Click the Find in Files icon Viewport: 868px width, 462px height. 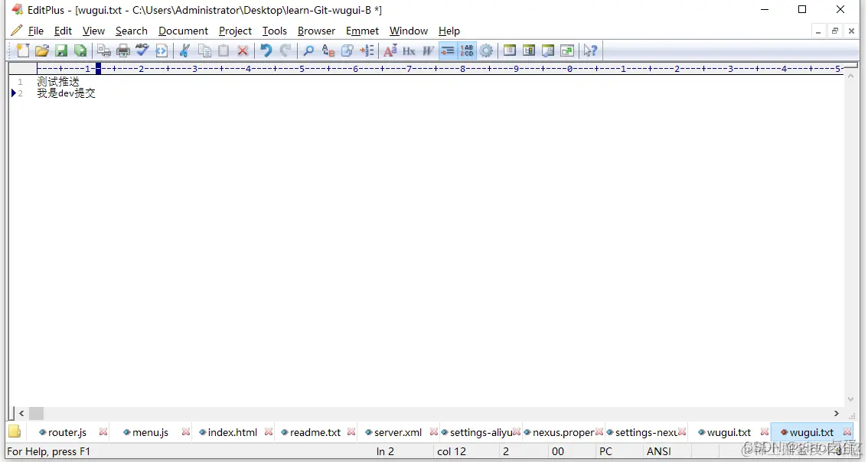click(347, 51)
